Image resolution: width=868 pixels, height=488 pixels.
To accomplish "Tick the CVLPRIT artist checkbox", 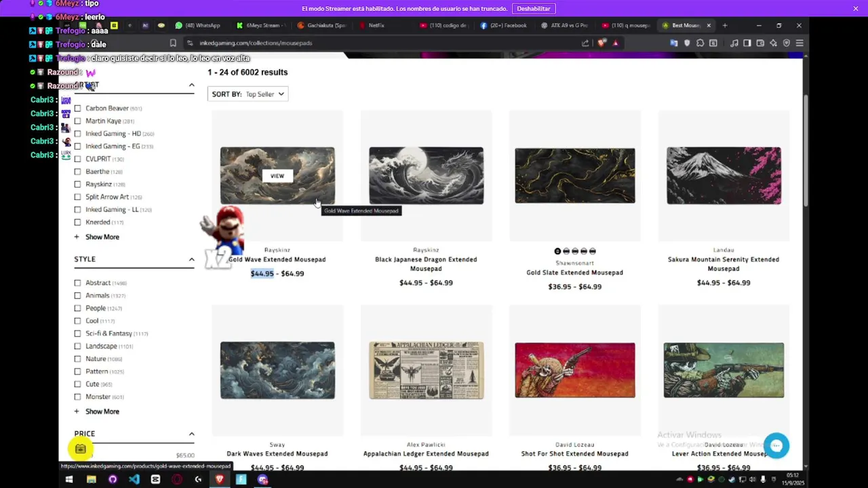I will pyautogui.click(x=77, y=159).
